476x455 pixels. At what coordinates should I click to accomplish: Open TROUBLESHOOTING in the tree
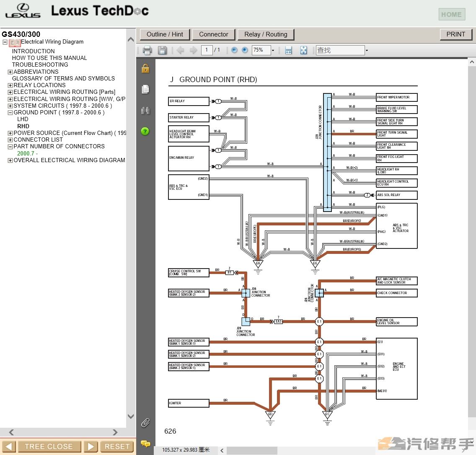[x=40, y=65]
